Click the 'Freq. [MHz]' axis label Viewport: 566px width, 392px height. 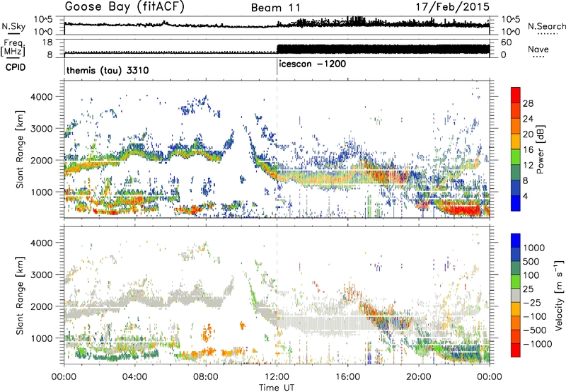(x=13, y=48)
